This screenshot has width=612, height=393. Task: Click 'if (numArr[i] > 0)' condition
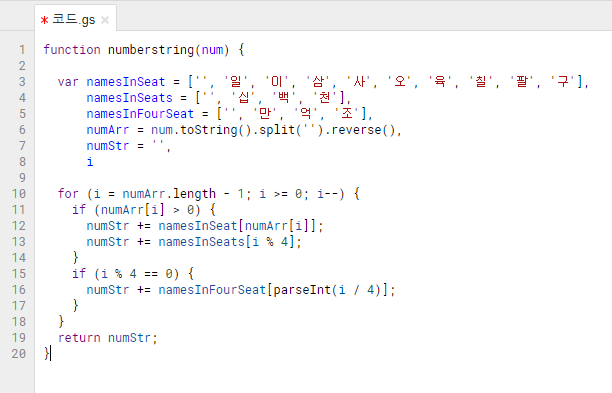point(136,210)
